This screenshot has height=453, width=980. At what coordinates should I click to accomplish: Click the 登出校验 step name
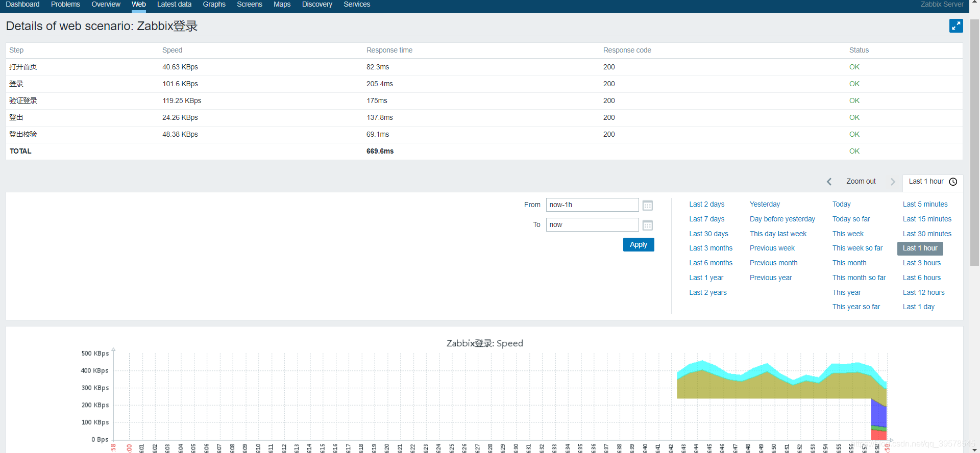(x=23, y=135)
